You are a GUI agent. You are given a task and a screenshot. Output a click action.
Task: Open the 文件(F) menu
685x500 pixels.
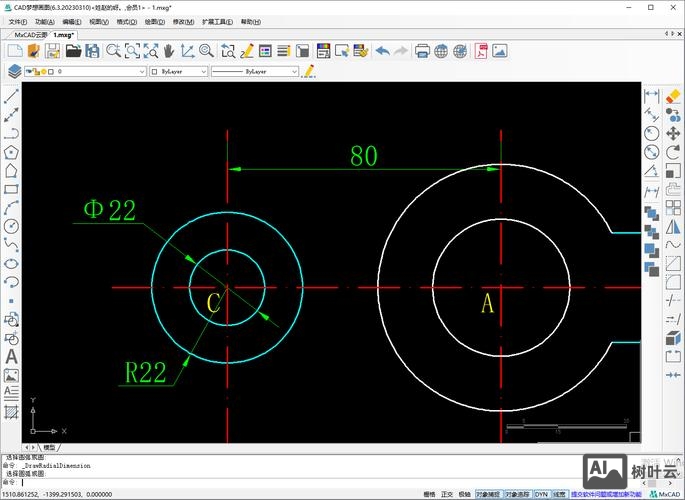[x=17, y=21]
